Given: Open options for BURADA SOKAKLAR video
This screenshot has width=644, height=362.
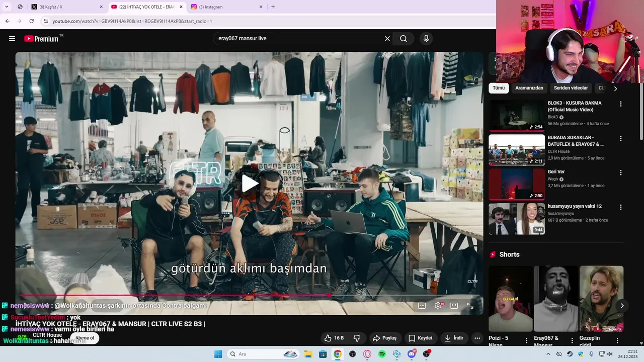Looking at the screenshot, I should [x=620, y=138].
